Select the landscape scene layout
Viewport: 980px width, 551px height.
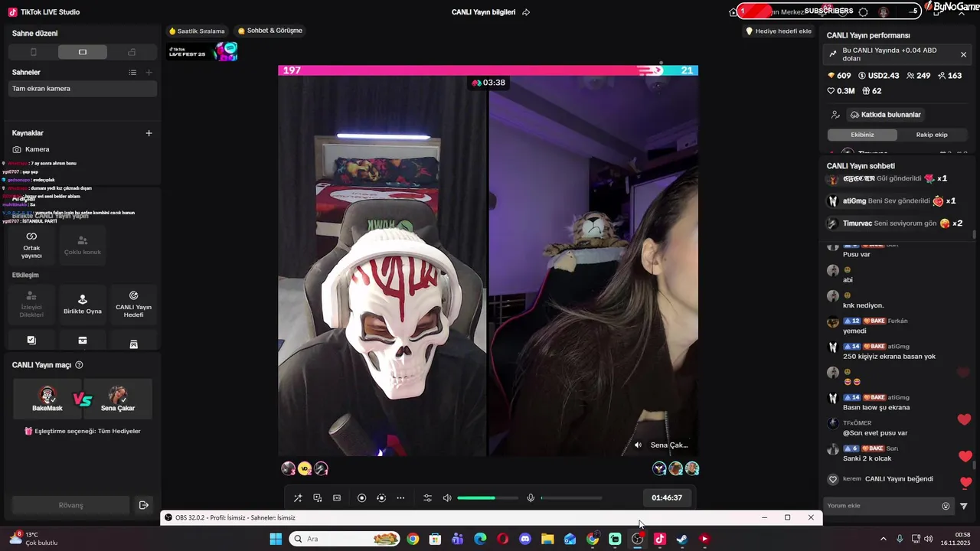point(83,52)
